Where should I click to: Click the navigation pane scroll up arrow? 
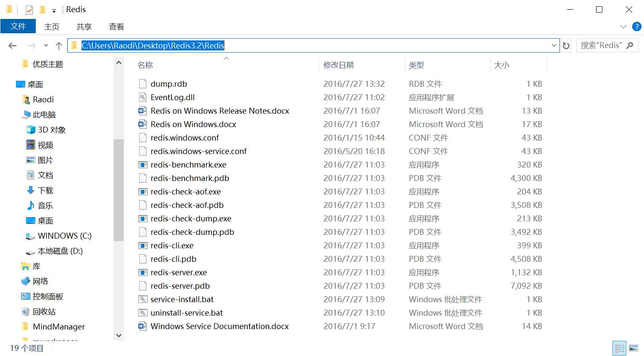[x=119, y=63]
